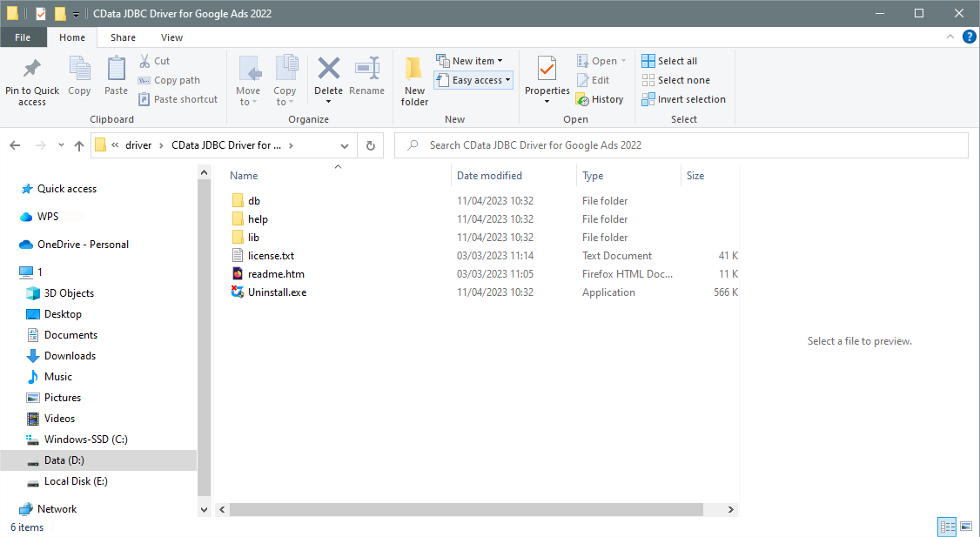Open the Copy to menu
The width and height of the screenshot is (980, 537).
point(285,81)
